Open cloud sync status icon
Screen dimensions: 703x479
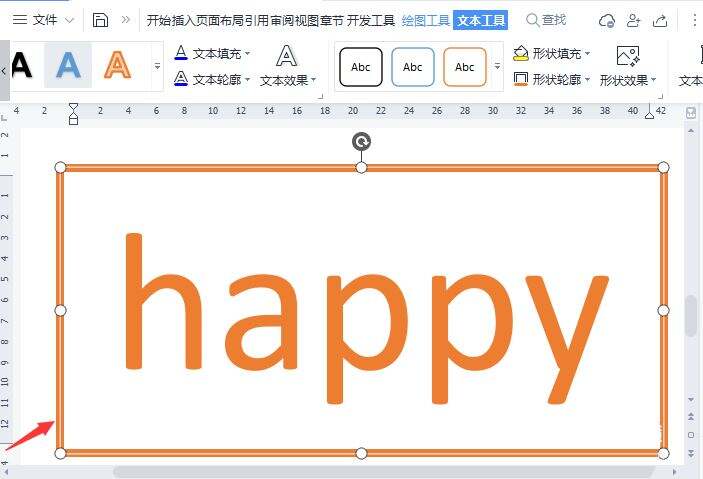(607, 21)
